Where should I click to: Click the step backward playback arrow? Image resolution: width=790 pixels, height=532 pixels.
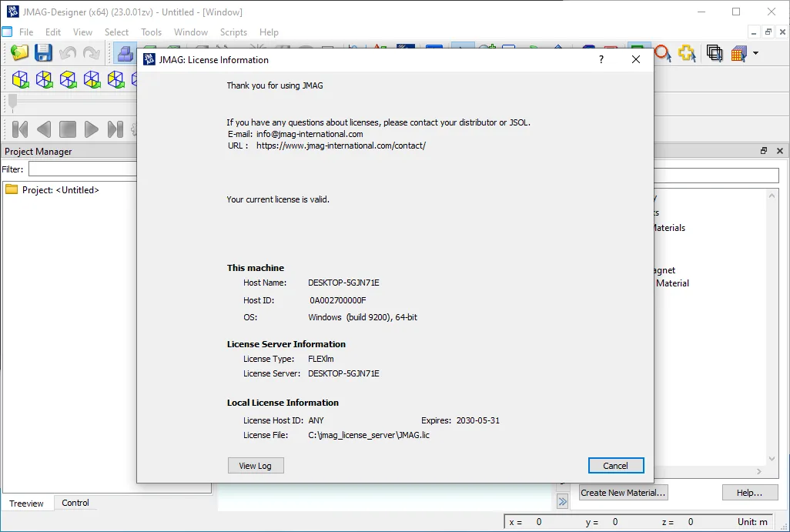point(44,129)
